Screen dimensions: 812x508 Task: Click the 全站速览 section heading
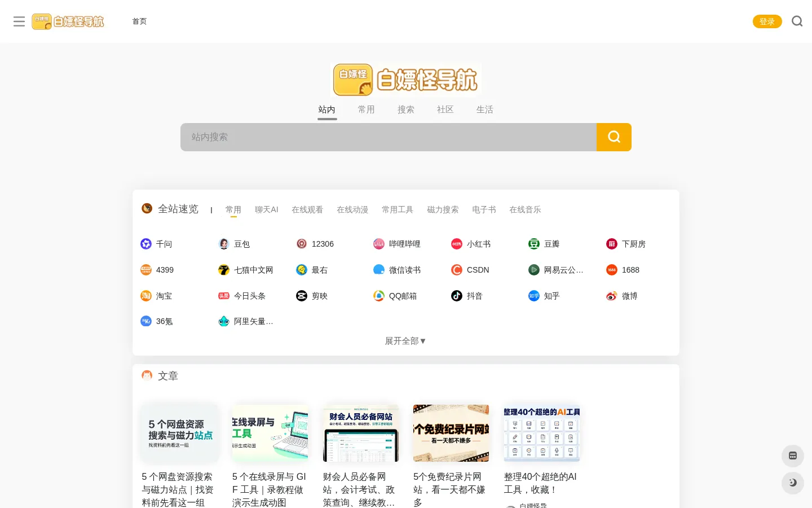coord(178,209)
